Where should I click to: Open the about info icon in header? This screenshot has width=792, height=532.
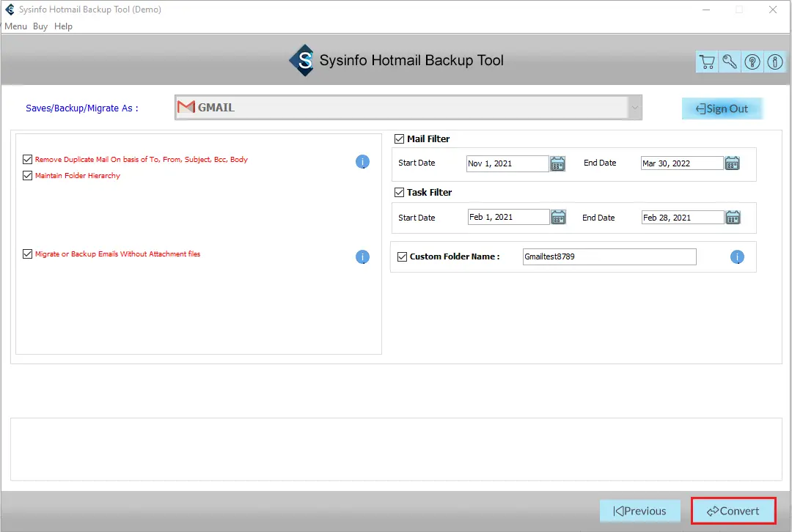click(774, 62)
